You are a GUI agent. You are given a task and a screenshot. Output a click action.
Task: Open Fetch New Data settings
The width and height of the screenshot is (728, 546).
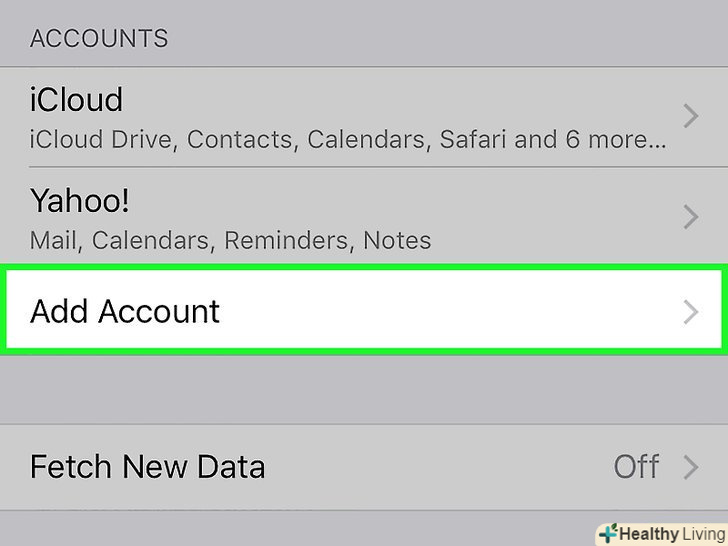[350, 466]
